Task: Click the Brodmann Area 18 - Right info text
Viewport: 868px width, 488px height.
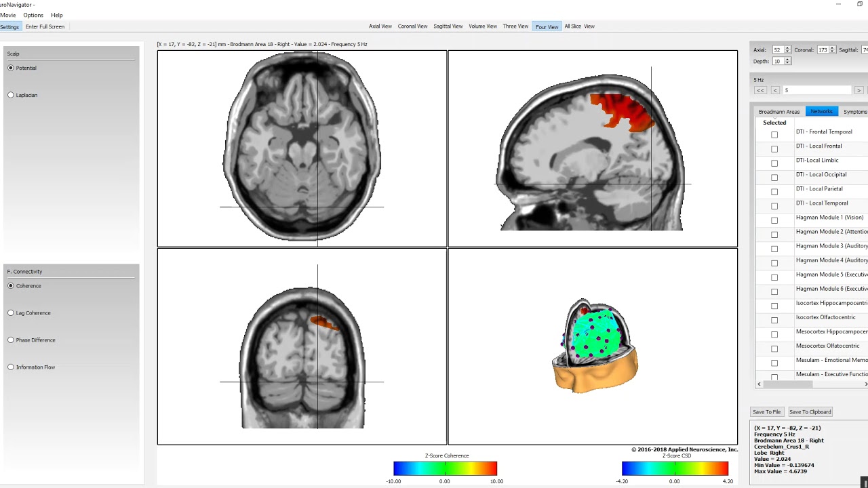Action: click(789, 441)
